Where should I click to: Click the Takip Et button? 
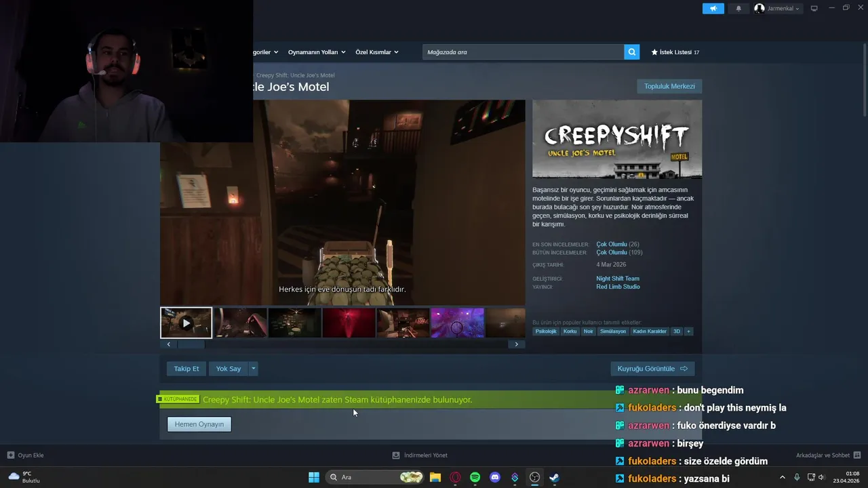click(x=186, y=369)
